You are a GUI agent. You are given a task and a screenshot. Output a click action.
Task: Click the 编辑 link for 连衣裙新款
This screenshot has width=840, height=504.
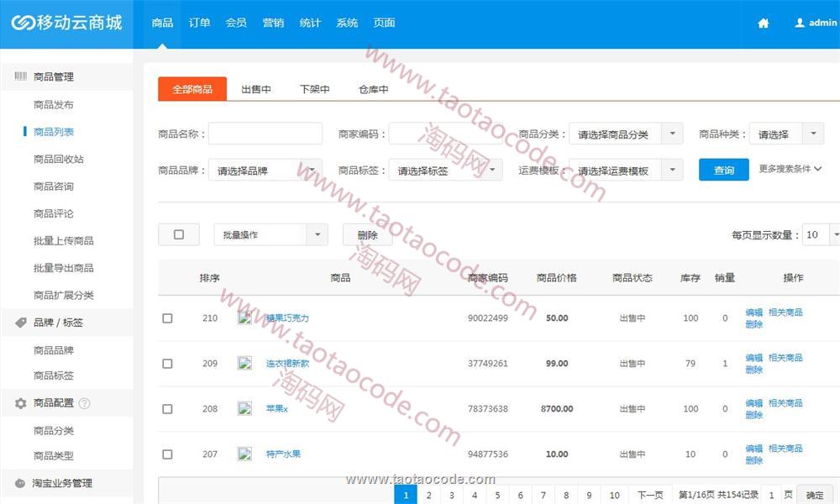753,358
